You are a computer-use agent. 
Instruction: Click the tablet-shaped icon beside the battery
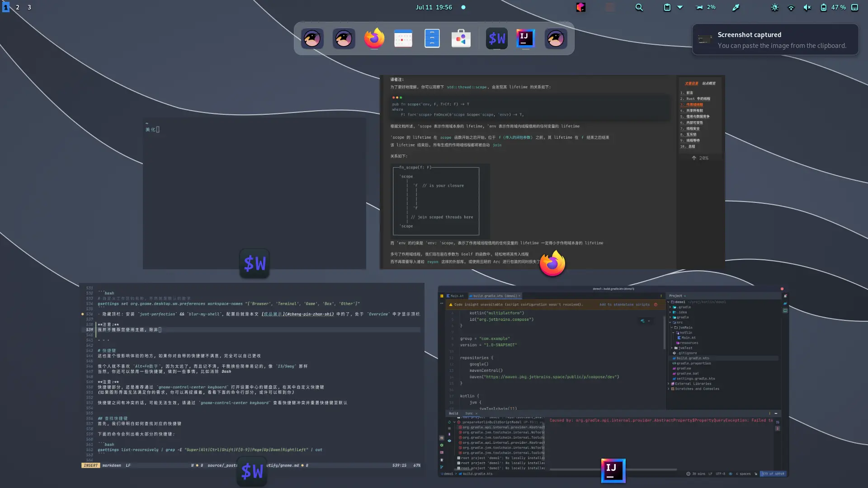(854, 7)
